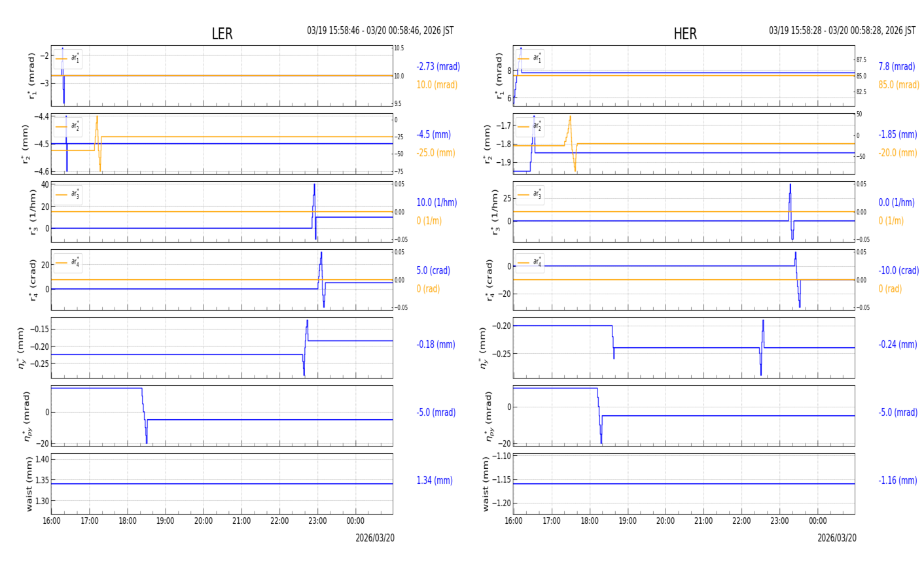Click the 0 (1/m) value in LER
Viewport: 924px width, 565px height.
429,221
